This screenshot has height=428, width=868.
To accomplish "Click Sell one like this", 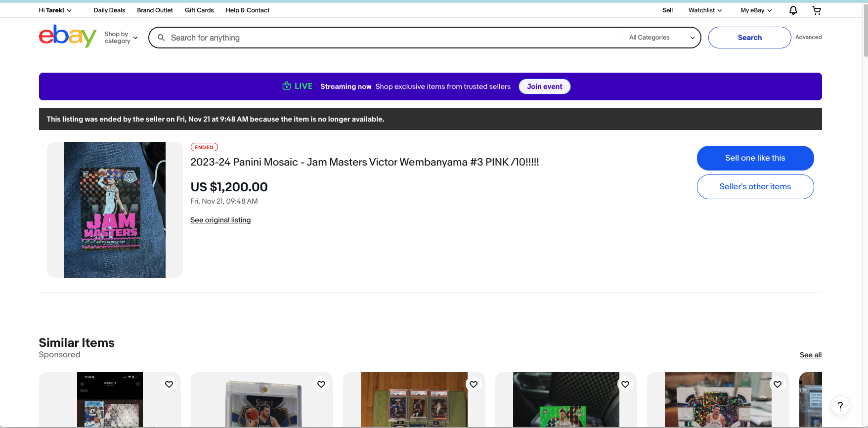I will pos(755,158).
